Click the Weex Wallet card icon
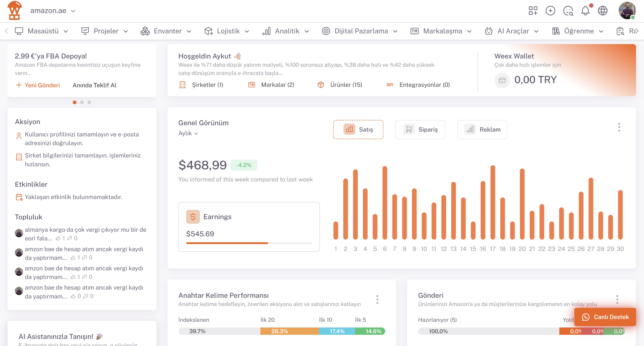Screen dimensions: 644x346 tap(502, 80)
